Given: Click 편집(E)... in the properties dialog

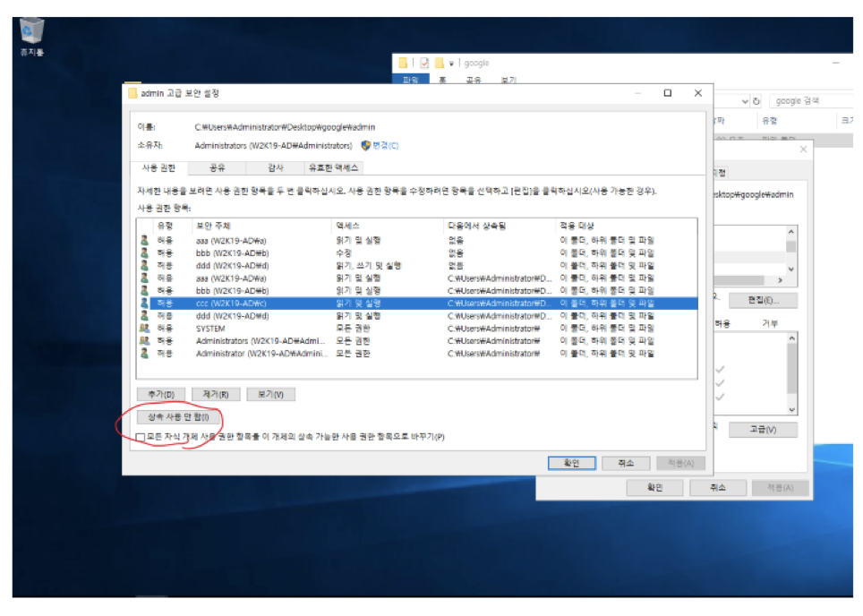Looking at the screenshot, I should coord(763,301).
